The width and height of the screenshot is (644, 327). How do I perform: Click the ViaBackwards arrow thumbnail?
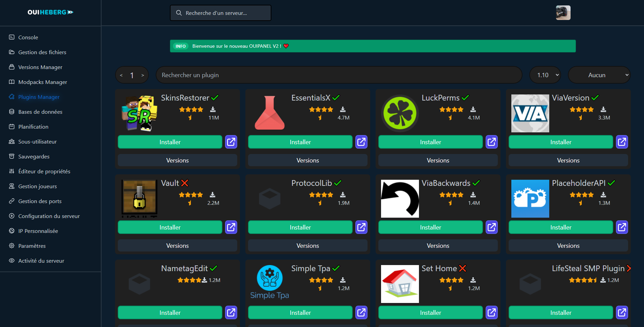pyautogui.click(x=400, y=199)
